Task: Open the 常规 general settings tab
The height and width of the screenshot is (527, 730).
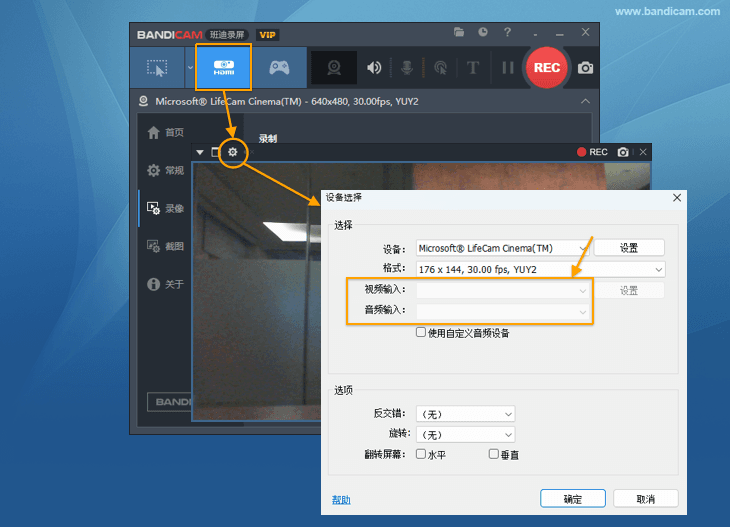Action: (x=166, y=170)
